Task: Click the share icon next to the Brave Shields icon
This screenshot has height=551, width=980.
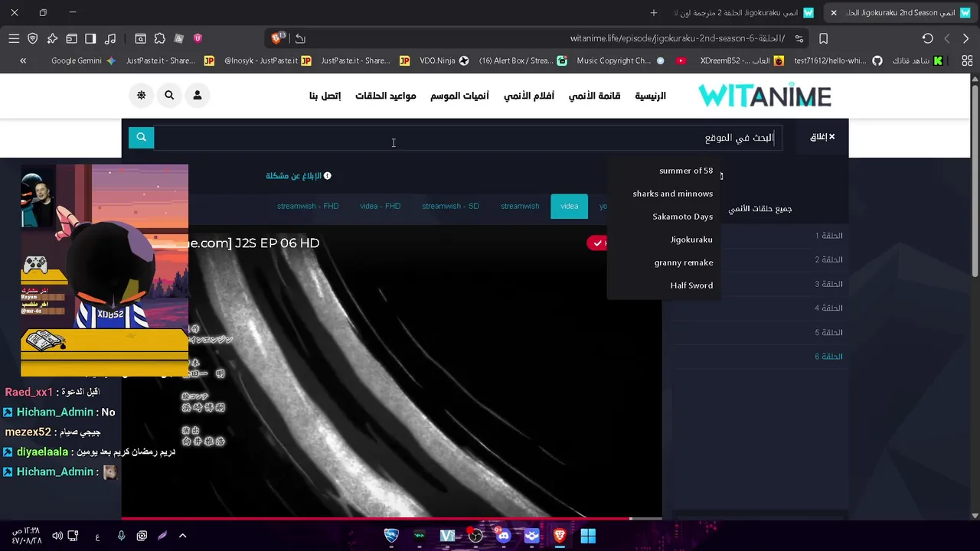Action: [300, 38]
